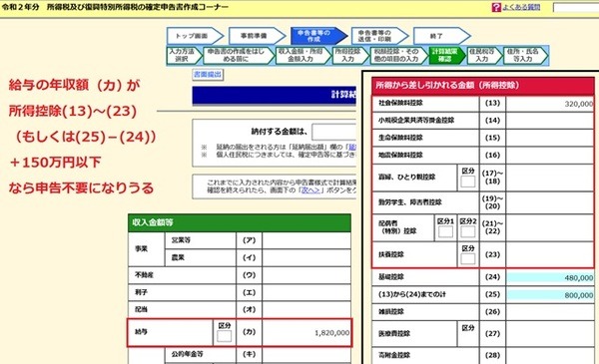
Task: Click the 寡婦、ひとり親控除 区分 box
Action: [468, 182]
